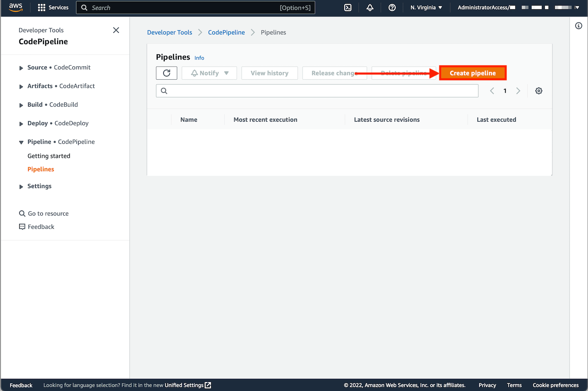Select Getting started in the sidebar
The height and width of the screenshot is (391, 588).
[49, 156]
